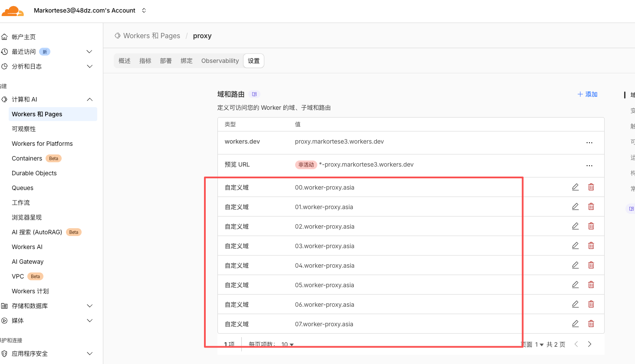635x364 pixels.
Task: Open the items per page dropdown
Action: 287,344
